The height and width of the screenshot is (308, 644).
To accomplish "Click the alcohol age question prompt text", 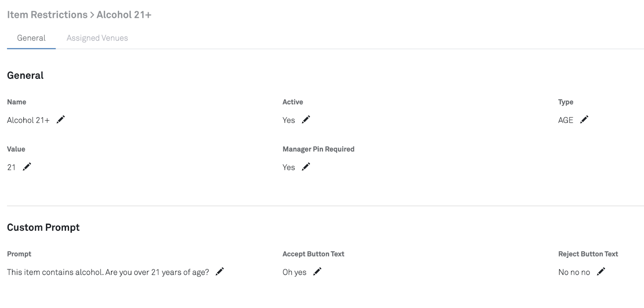I will [108, 272].
